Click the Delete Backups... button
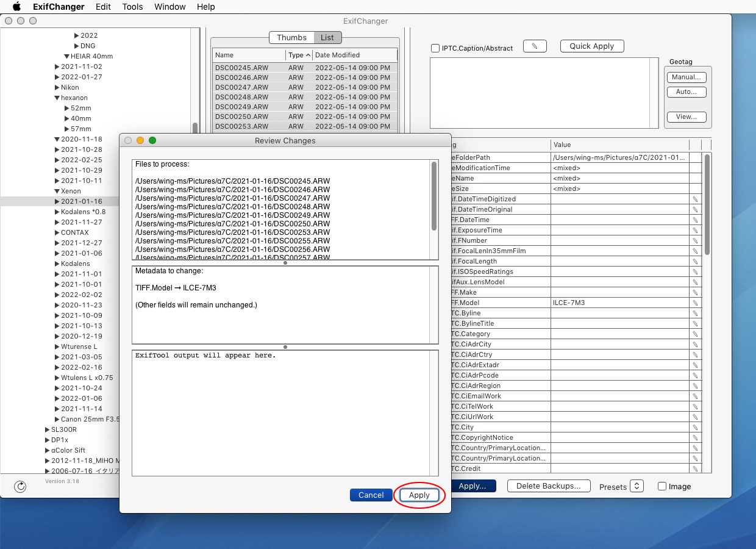756x549 pixels. coord(549,486)
